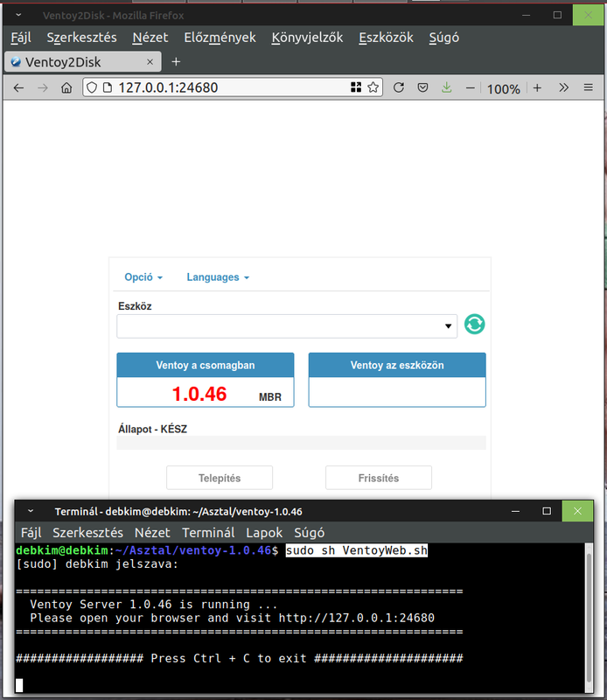Show more tools overflow chevron

pos(564,87)
